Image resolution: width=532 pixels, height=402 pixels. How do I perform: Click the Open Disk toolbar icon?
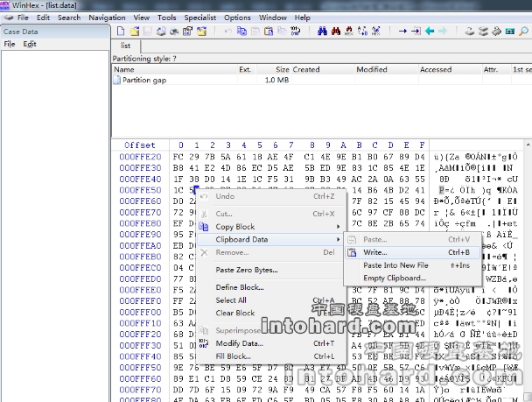[470, 32]
